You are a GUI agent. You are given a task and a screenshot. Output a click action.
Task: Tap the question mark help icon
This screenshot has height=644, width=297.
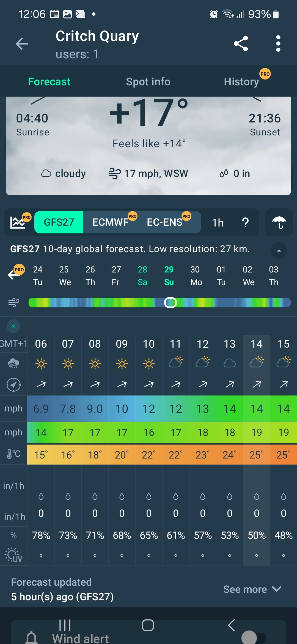pyautogui.click(x=245, y=222)
